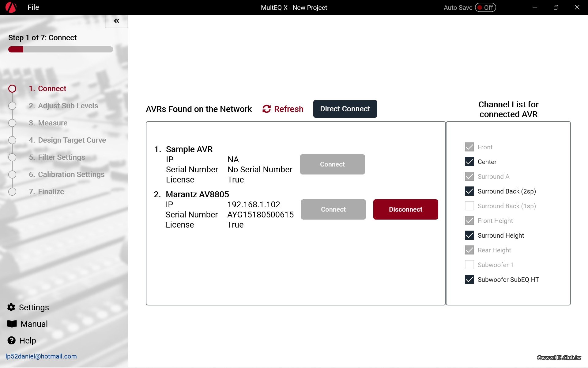Select Design Target Curve step
Image resolution: width=588 pixels, height=368 pixels.
point(67,140)
